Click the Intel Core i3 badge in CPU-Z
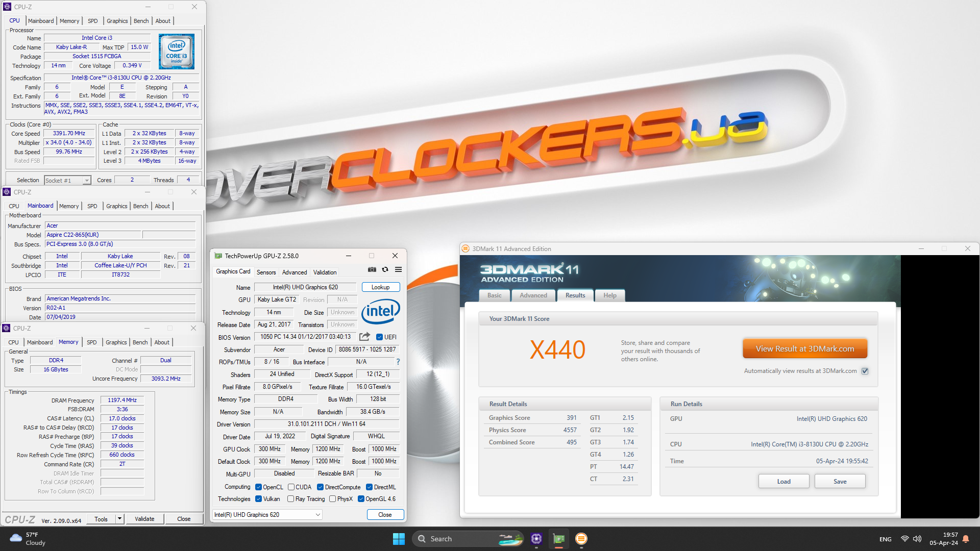Screen dimensions: 980x551 (x=177, y=51)
